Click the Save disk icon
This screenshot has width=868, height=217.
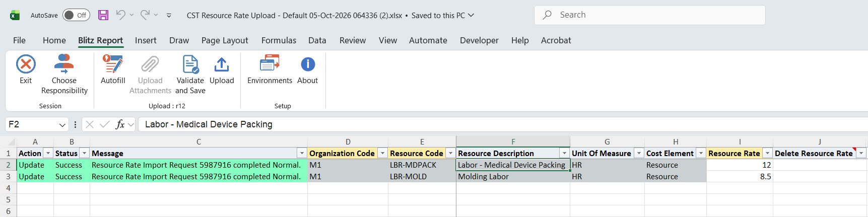click(x=103, y=15)
